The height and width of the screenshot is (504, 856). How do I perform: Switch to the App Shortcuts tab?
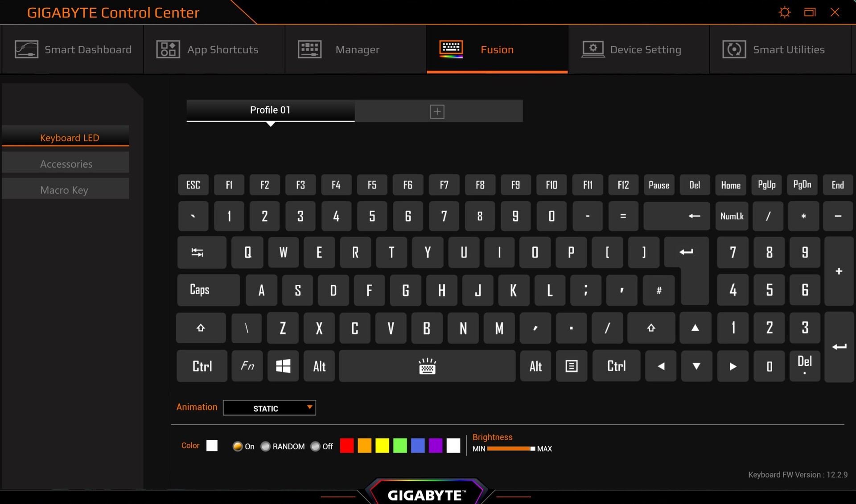(214, 49)
